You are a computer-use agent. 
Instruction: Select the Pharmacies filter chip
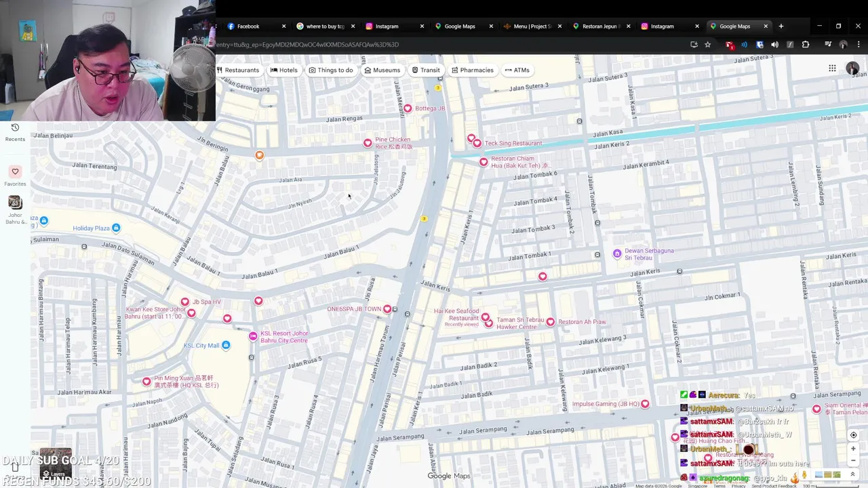coord(473,70)
